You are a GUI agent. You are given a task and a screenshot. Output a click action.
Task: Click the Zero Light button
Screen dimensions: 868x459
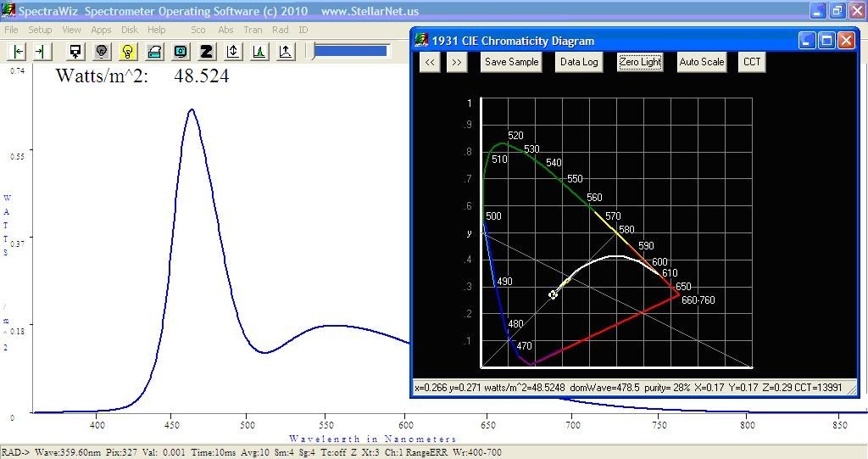tap(640, 62)
